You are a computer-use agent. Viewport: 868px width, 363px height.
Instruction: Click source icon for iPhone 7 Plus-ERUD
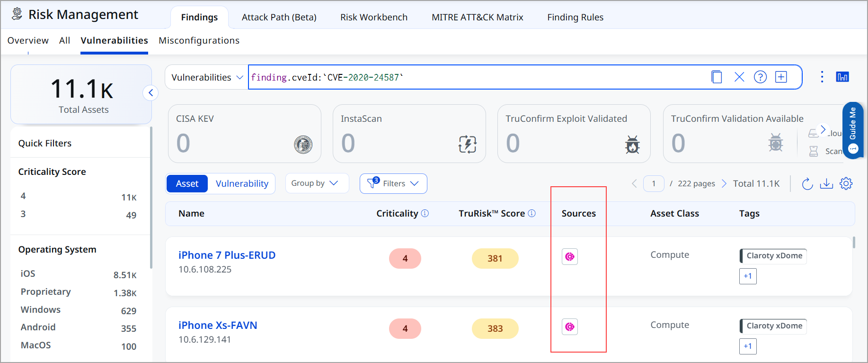pos(570,256)
